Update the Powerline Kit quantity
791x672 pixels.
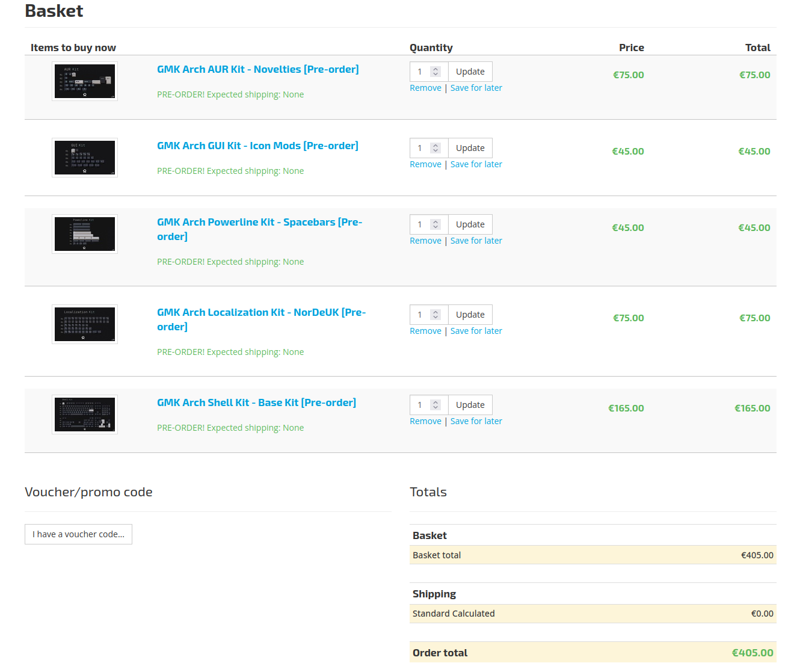(470, 224)
